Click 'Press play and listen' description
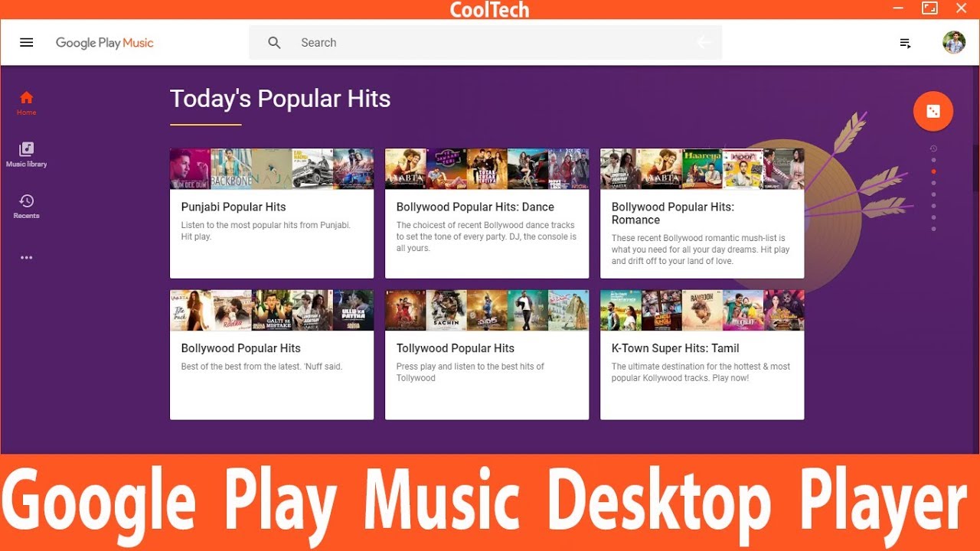Image resolution: width=980 pixels, height=551 pixels. 470,372
